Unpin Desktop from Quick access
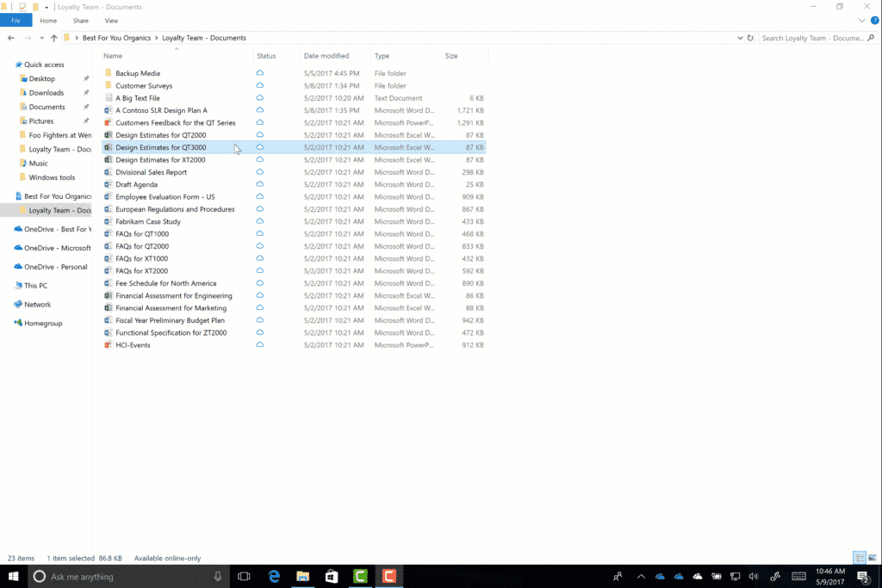Viewport: 882px width, 588px height. pos(87,77)
